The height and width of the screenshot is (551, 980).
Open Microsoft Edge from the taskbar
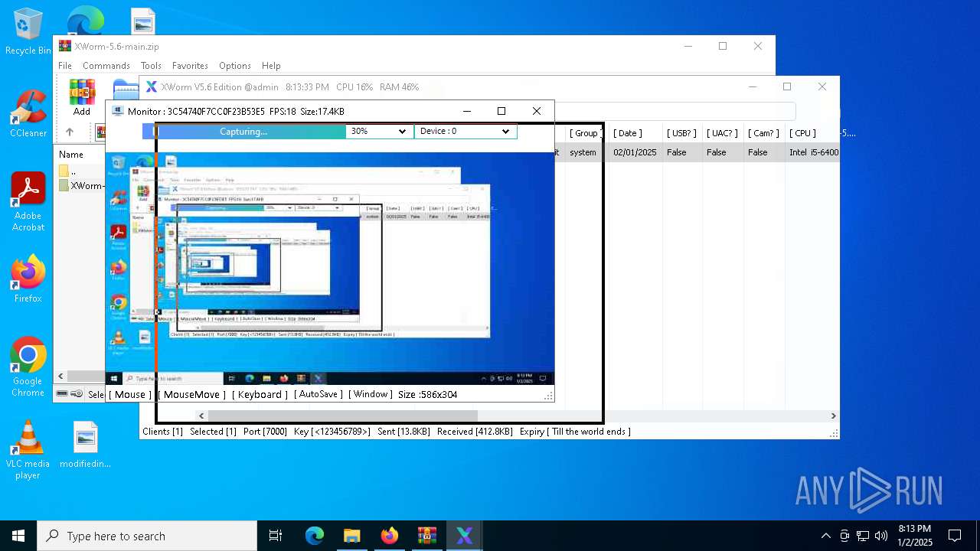[x=315, y=536]
